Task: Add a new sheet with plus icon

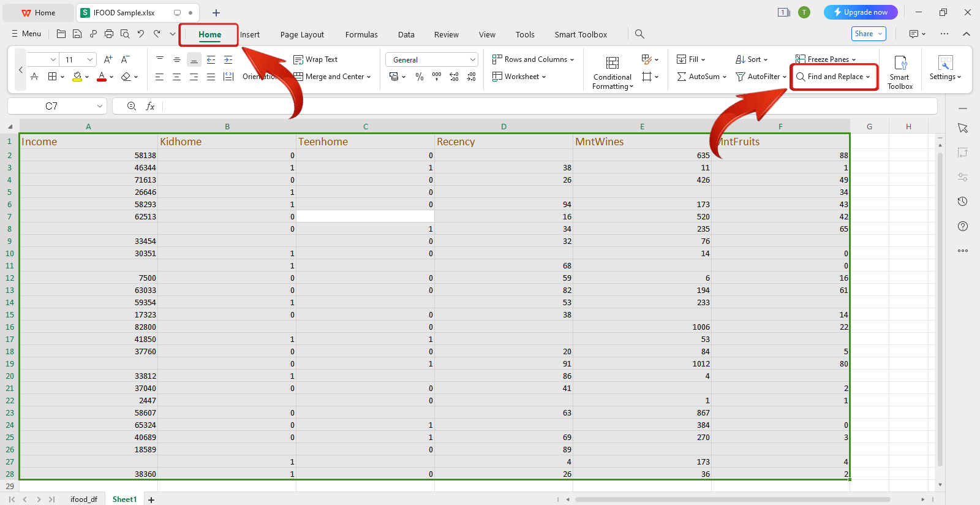Action: [x=151, y=499]
